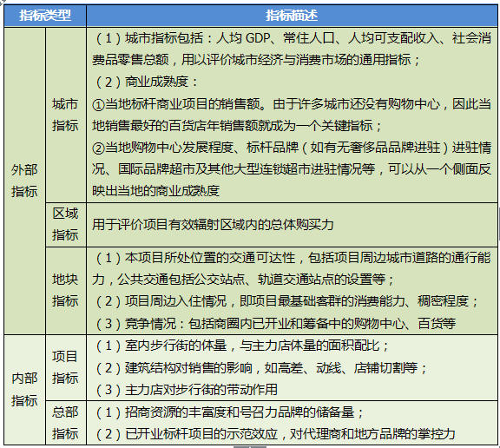Click the line ②当地购物中心发展程度
500x448 pixels.
pos(292,148)
